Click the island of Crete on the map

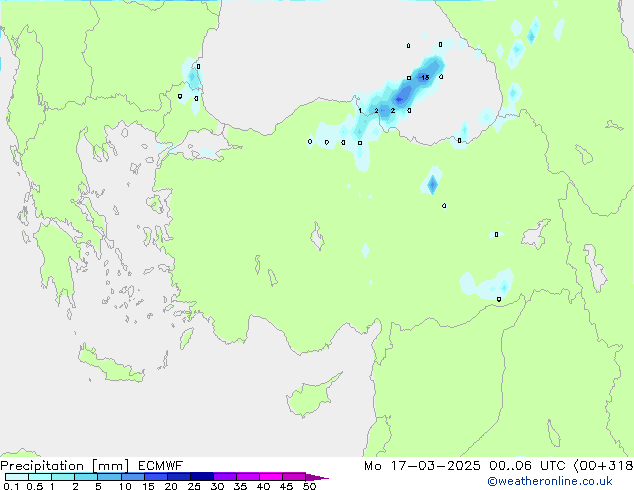[x=110, y=365]
